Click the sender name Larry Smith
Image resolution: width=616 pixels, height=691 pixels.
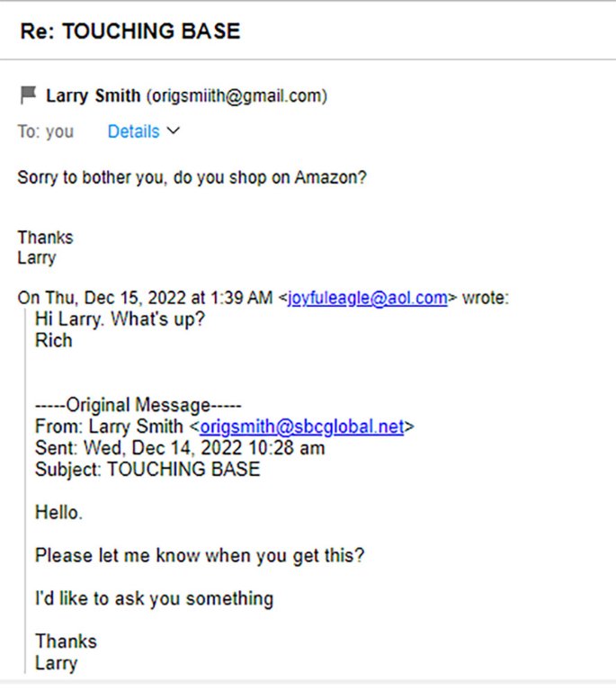(x=93, y=95)
